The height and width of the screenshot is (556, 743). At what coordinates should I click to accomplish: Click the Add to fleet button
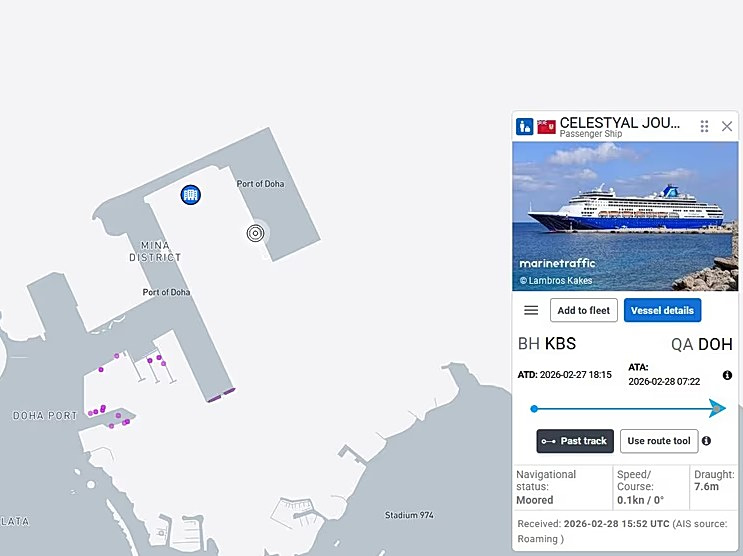pos(583,311)
